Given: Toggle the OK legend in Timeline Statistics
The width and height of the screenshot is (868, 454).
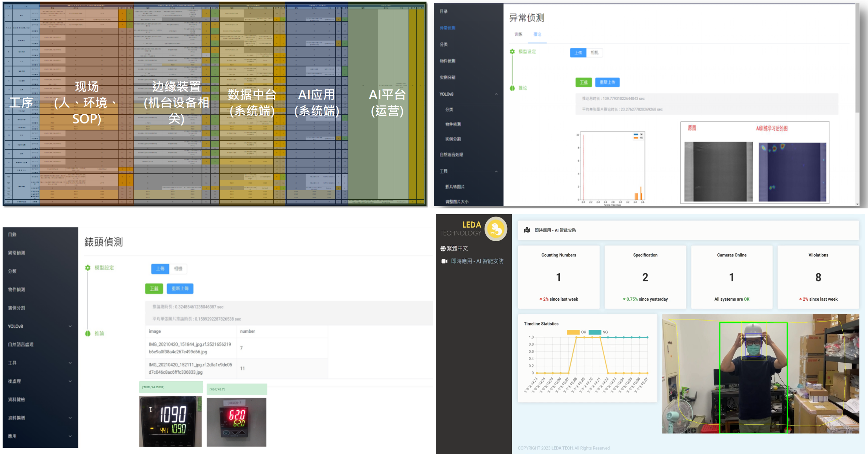Looking at the screenshot, I should click(x=573, y=332).
